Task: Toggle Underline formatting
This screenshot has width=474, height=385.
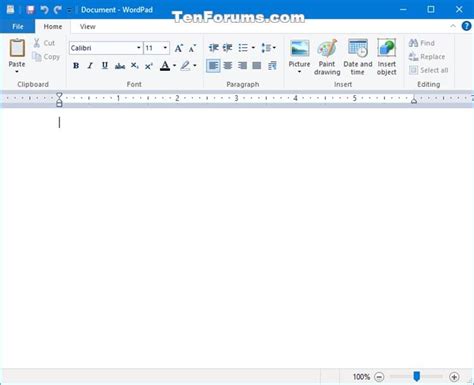Action: tap(105, 66)
